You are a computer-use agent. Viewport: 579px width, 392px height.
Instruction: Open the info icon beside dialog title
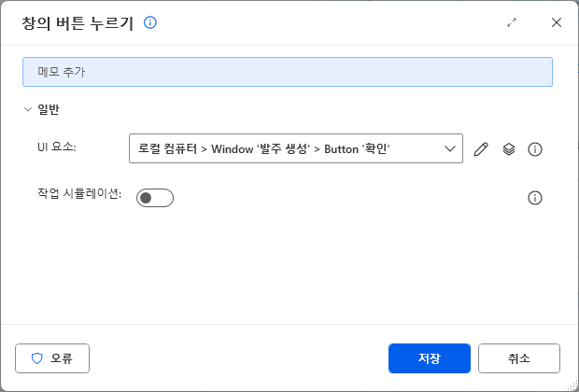pyautogui.click(x=150, y=22)
